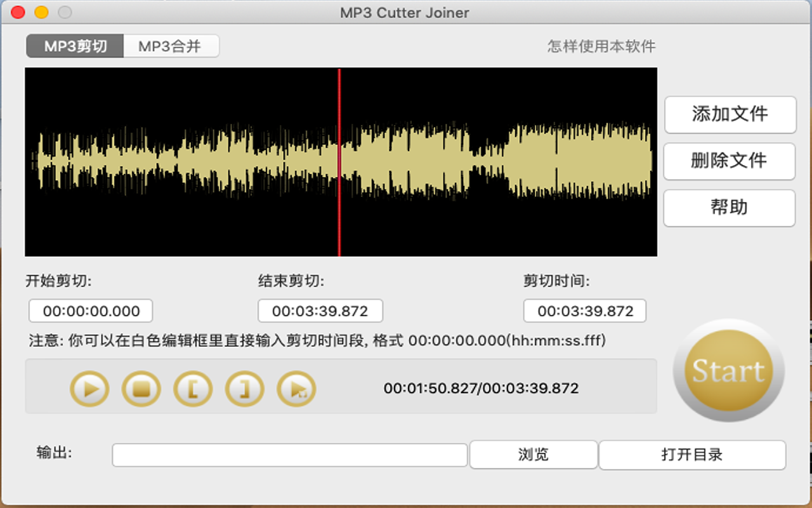
Task: Stop audio playback
Action: tap(141, 389)
